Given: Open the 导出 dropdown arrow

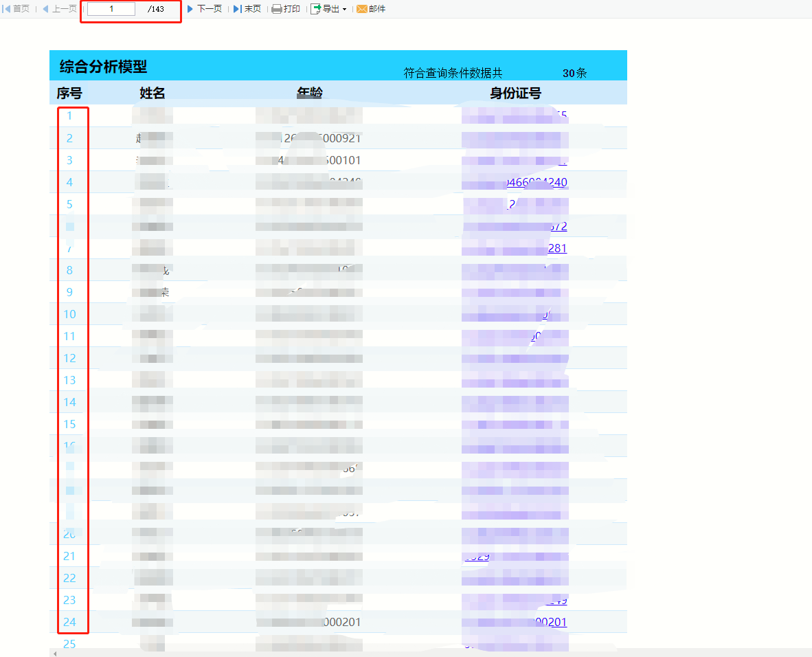Looking at the screenshot, I should (344, 10).
